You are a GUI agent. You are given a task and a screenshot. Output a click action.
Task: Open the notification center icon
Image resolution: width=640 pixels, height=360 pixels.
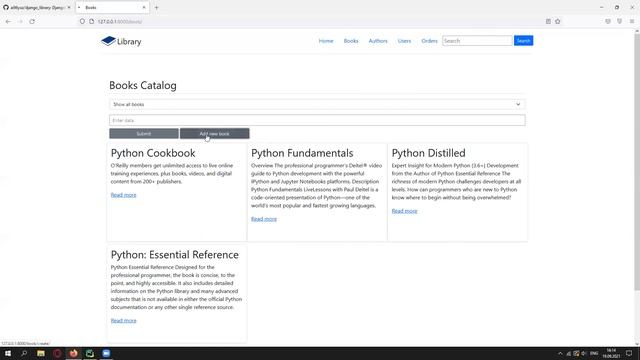(x=629, y=353)
